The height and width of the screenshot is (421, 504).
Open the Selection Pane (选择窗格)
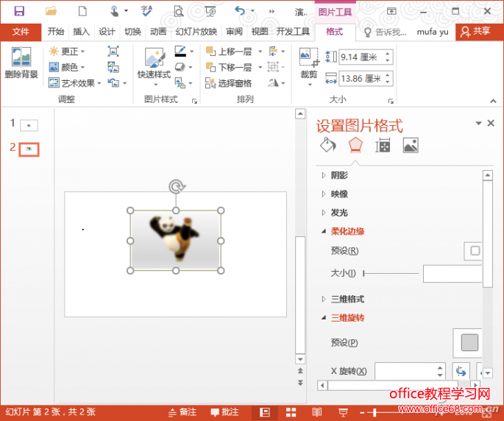(229, 83)
